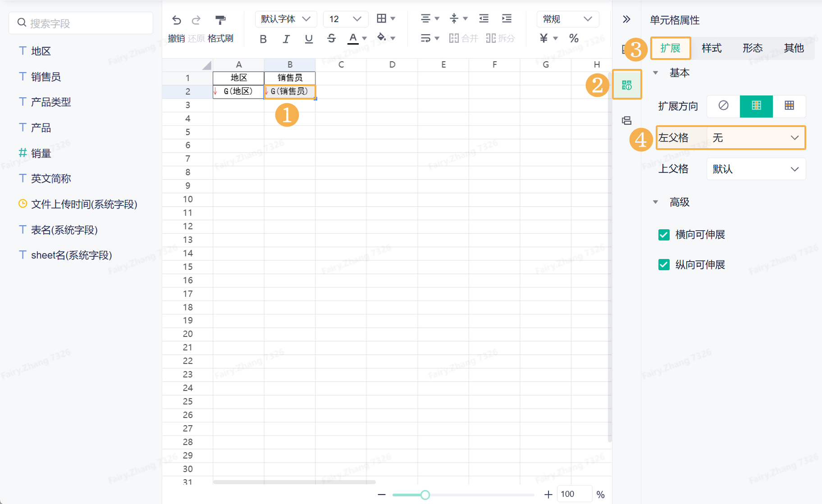Click the undo arrow icon
This screenshot has height=504, width=822.
click(x=177, y=20)
